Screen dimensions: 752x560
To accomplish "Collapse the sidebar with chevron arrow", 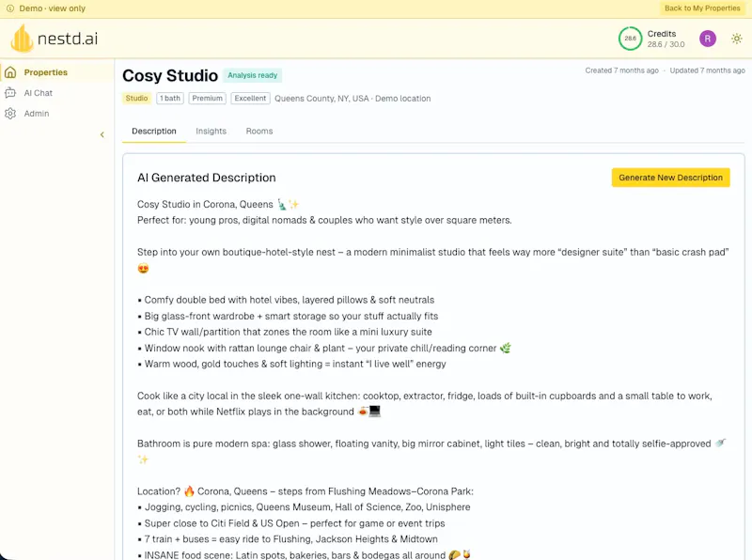I will pyautogui.click(x=102, y=134).
